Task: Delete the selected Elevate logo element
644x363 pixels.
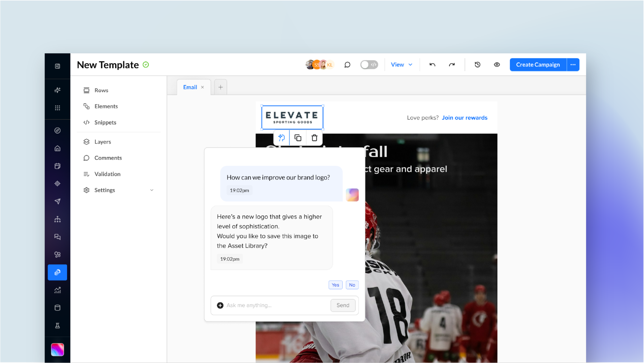Action: coord(314,138)
